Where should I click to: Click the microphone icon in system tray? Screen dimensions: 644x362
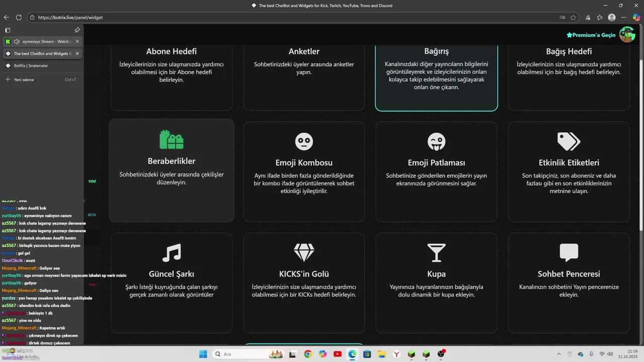(x=591, y=354)
